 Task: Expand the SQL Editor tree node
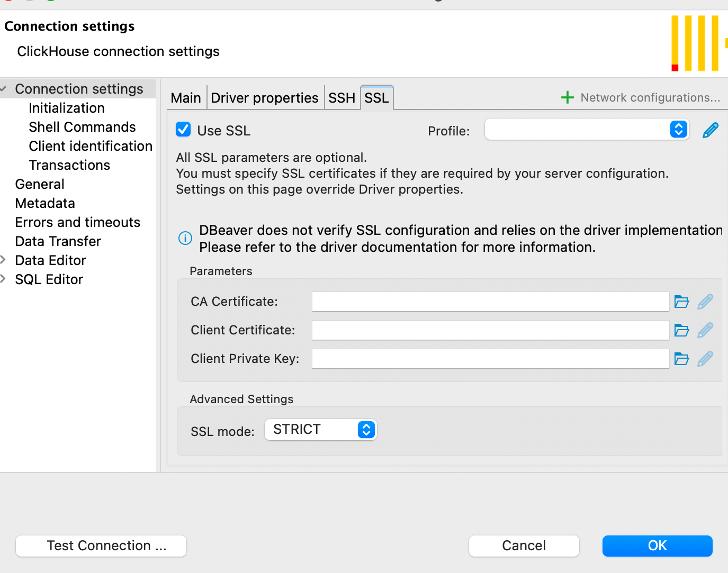coord(3,279)
